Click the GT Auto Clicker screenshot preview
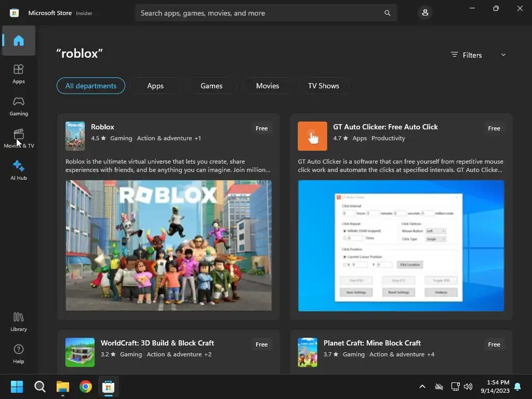This screenshot has width=532, height=399. click(x=401, y=245)
